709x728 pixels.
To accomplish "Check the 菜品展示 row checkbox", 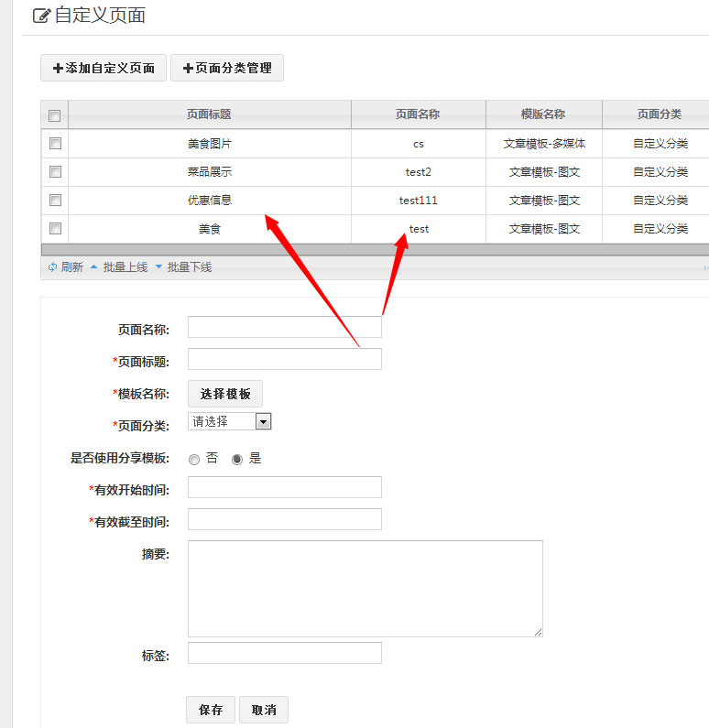I will (55, 172).
